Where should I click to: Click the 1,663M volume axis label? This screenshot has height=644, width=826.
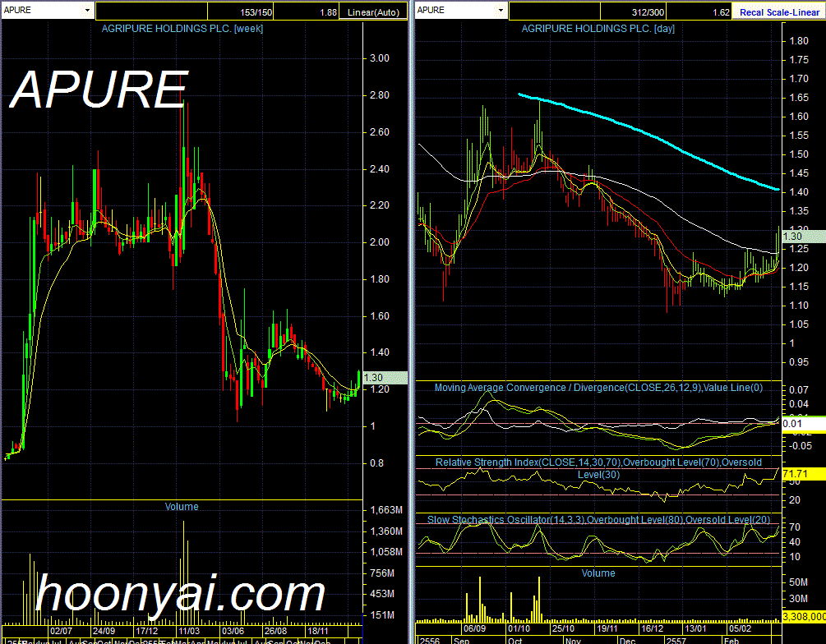[386, 510]
